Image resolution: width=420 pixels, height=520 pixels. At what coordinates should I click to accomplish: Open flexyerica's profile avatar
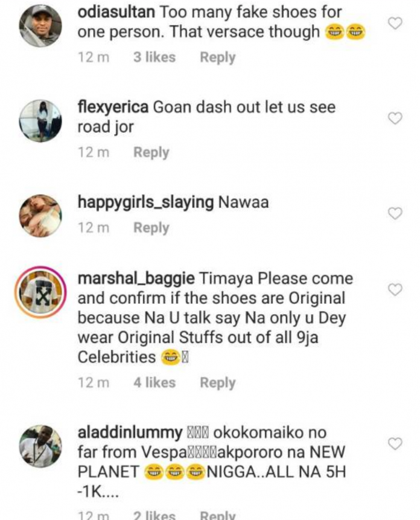40,120
